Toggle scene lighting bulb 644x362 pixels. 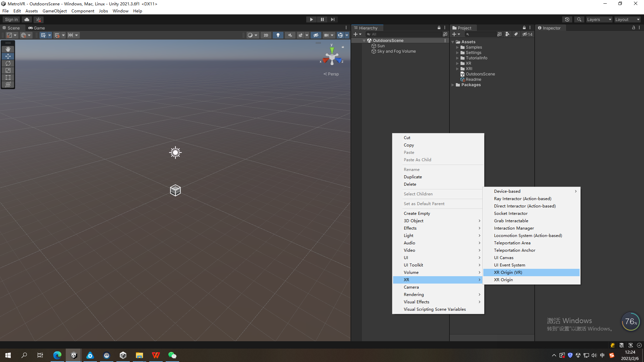(x=278, y=35)
